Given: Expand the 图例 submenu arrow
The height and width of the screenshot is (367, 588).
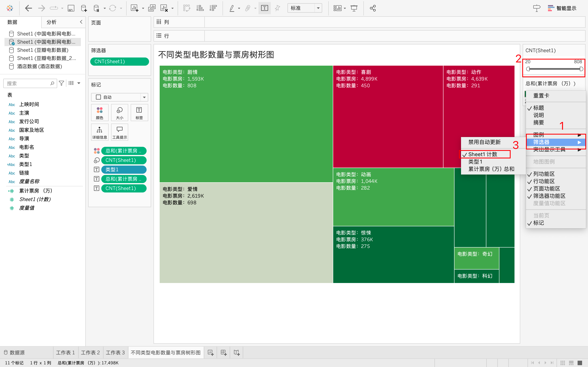Looking at the screenshot, I should (x=579, y=135).
